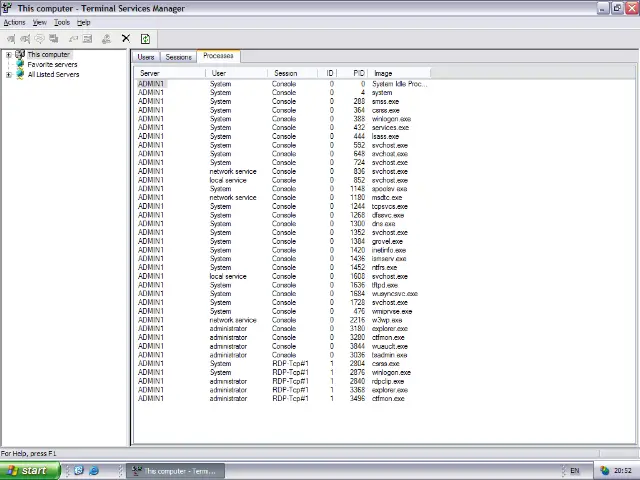The height and width of the screenshot is (480, 640).
Task: Select the tcpsvcs.exe process row
Action: (x=282, y=206)
